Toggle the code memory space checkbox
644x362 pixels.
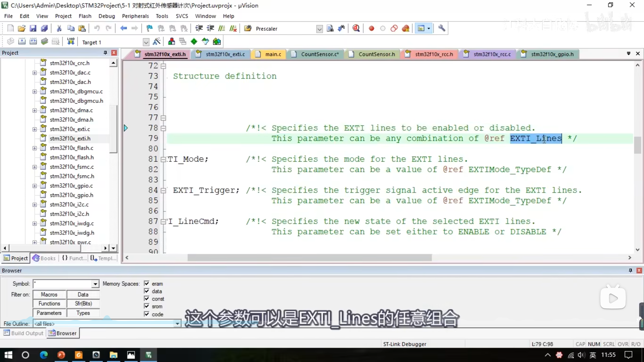(147, 314)
